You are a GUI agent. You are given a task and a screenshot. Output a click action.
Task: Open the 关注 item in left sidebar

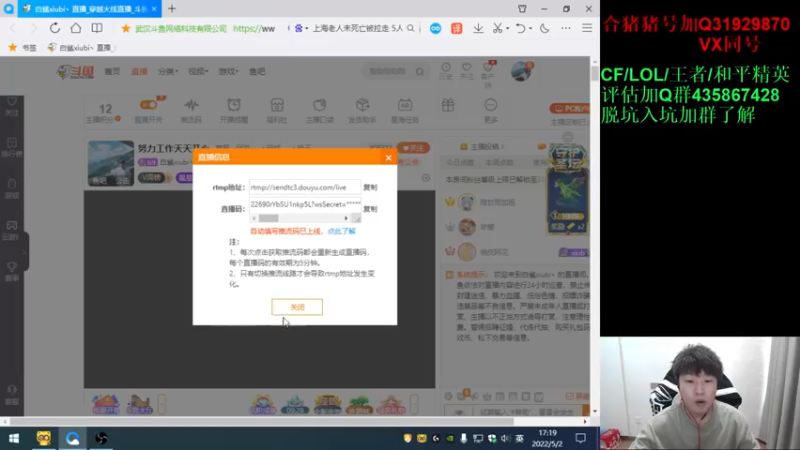pyautogui.click(x=12, y=106)
